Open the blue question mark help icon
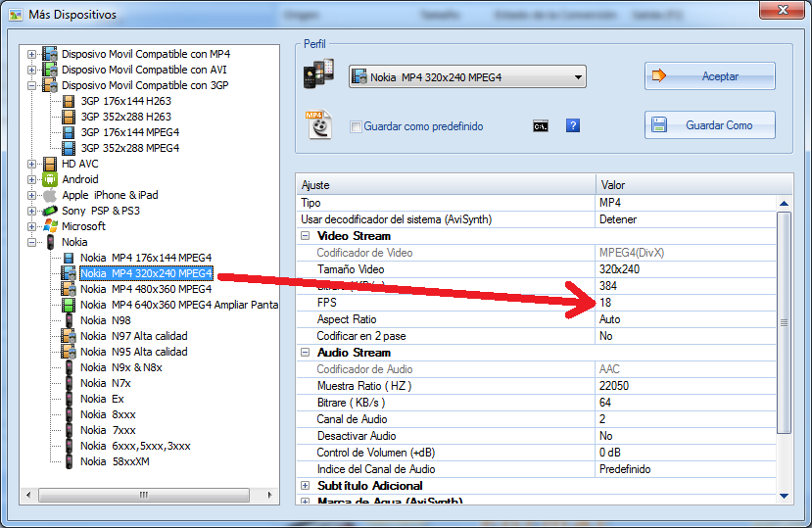The width and height of the screenshot is (812, 528). (x=572, y=125)
